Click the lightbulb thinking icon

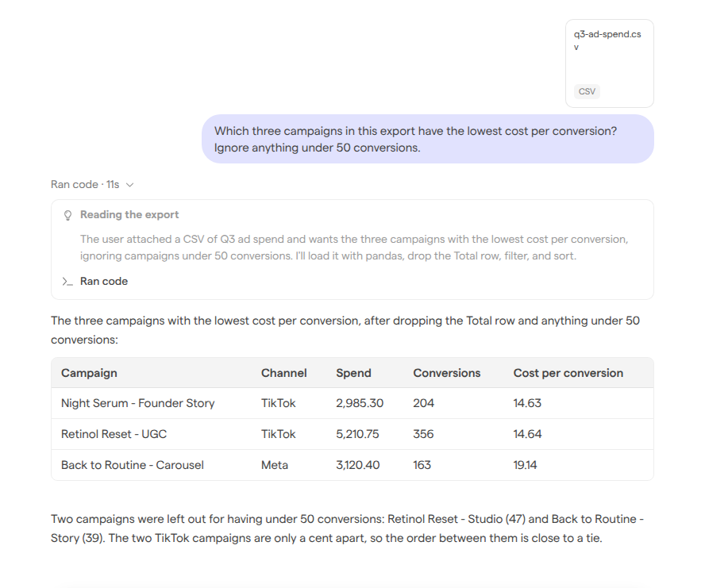[x=67, y=215]
